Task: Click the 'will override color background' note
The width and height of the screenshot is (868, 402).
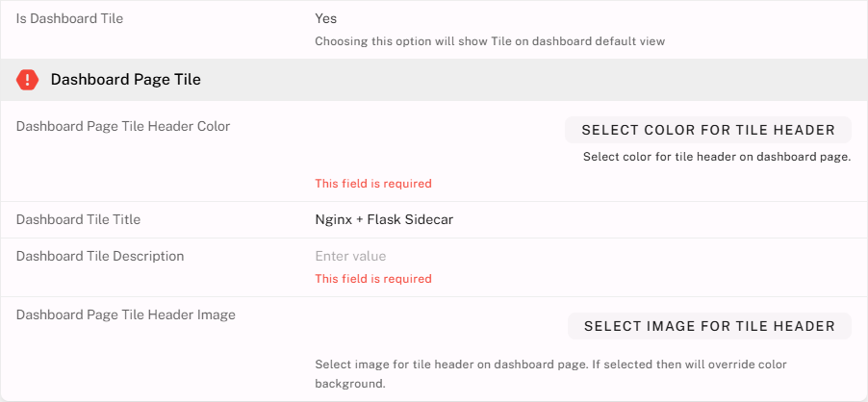Action: coord(350,384)
